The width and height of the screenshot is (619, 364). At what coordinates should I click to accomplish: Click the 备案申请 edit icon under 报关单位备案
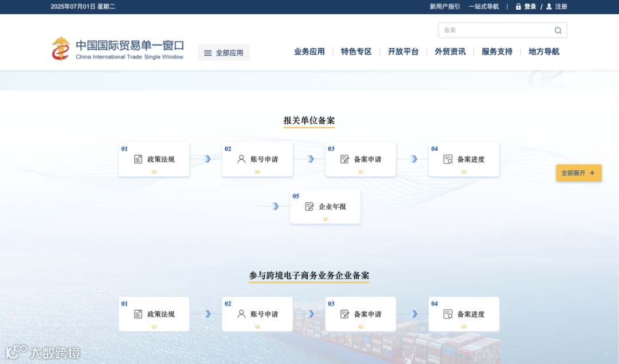344,159
